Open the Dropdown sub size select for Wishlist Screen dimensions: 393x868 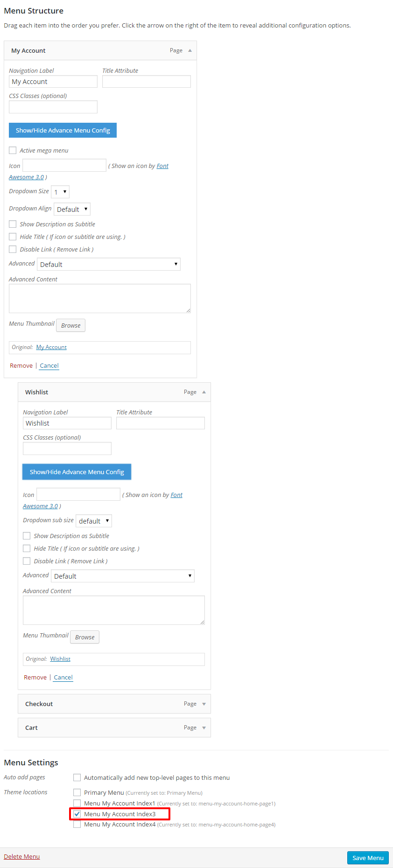click(x=94, y=521)
